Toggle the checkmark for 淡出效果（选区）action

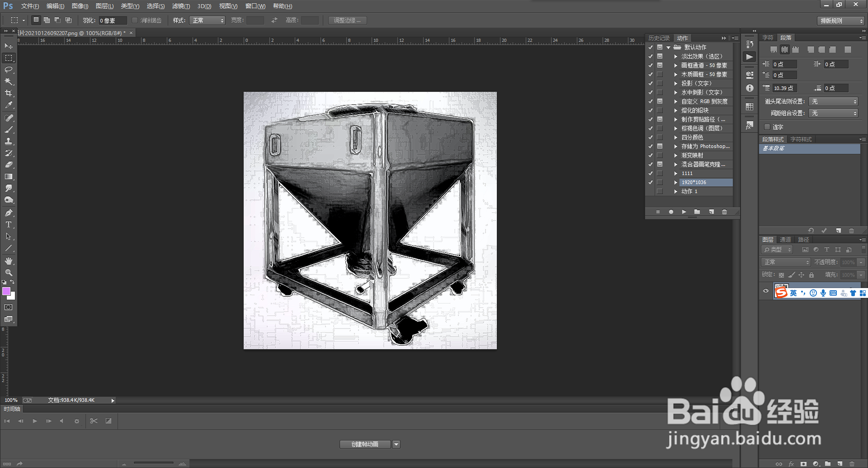pos(651,56)
